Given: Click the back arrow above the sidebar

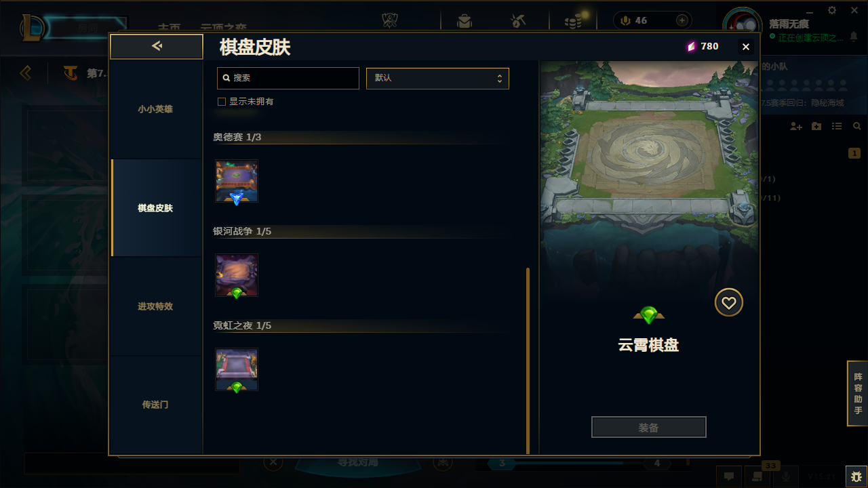Looking at the screenshot, I should click(157, 46).
